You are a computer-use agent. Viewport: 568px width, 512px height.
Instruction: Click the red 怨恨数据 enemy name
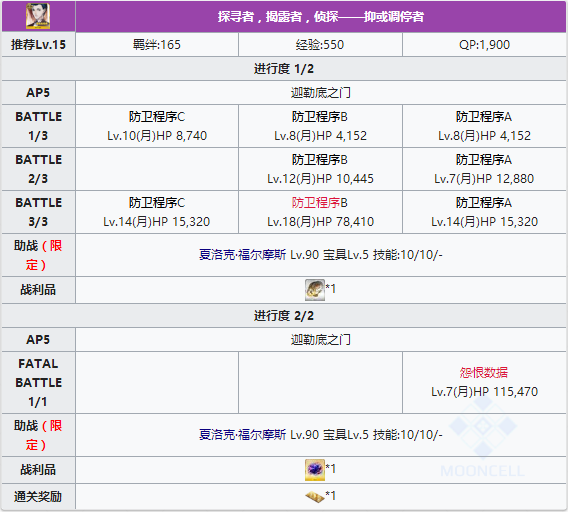coord(484,372)
